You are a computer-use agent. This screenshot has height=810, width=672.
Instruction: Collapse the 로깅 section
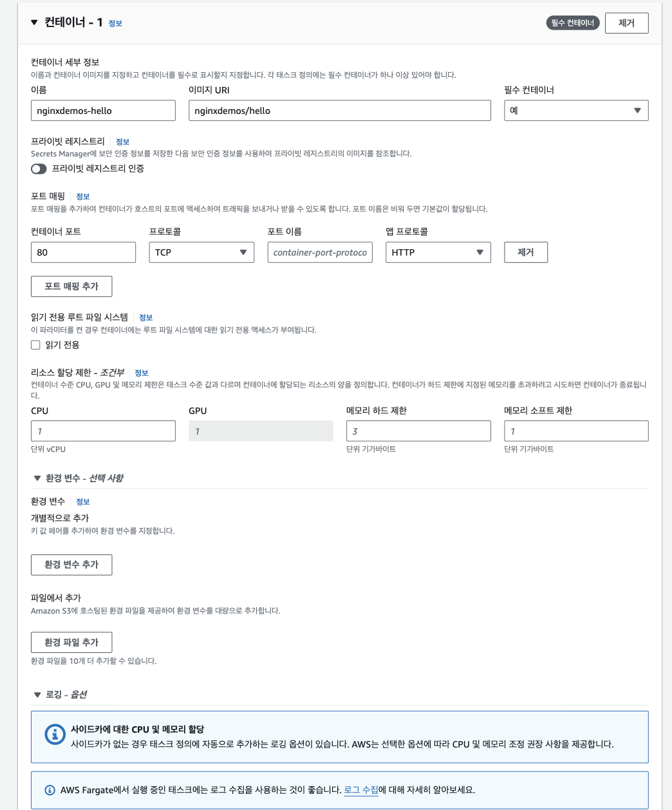(37, 695)
